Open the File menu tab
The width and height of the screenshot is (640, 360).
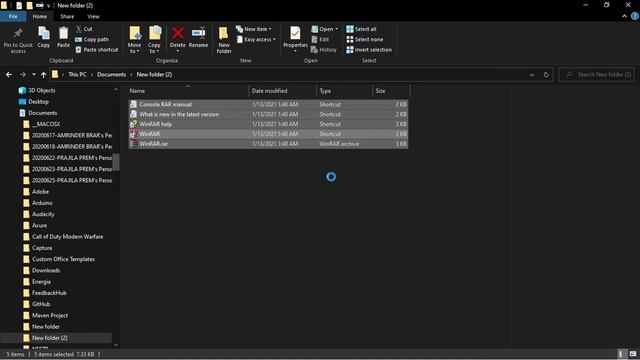(13, 16)
